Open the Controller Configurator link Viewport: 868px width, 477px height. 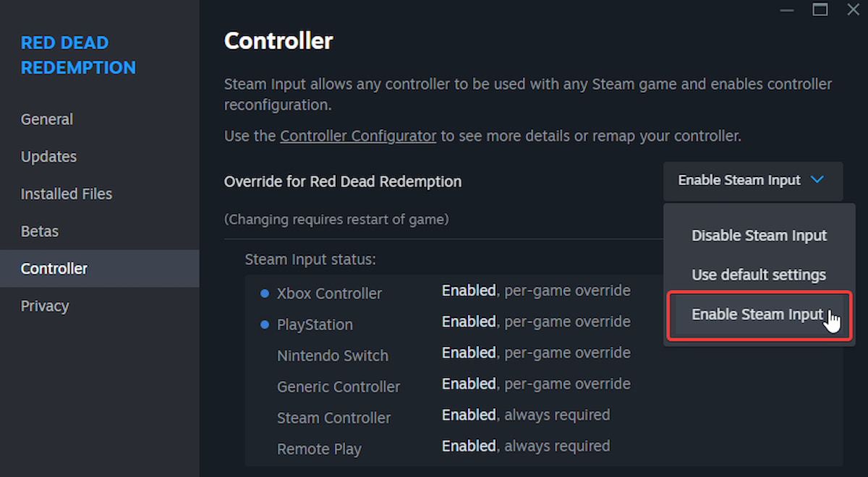[357, 136]
